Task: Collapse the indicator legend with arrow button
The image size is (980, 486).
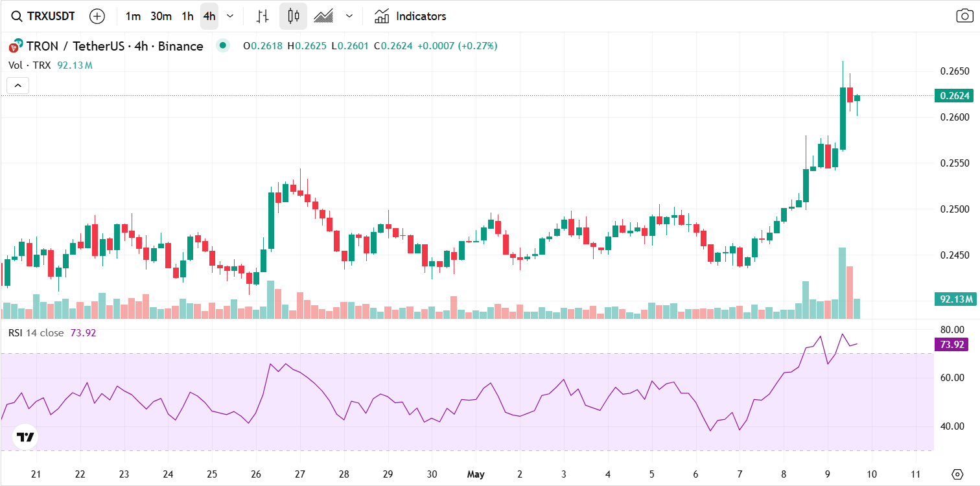Action: coord(18,85)
